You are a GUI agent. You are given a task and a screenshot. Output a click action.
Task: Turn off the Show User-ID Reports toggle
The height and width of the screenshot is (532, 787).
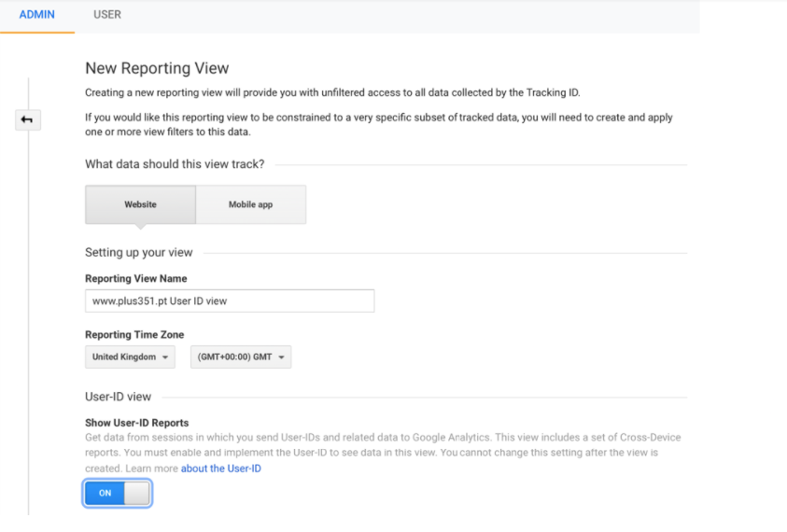coord(118,493)
